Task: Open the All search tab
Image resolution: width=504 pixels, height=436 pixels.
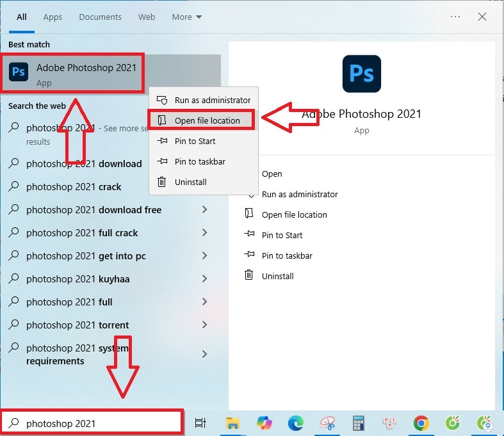Action: (x=22, y=17)
